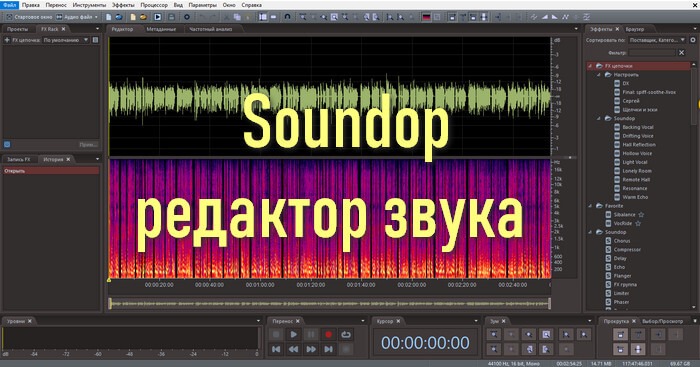Jump to the start with skip-back button
The image size is (700, 367).
coord(276,349)
